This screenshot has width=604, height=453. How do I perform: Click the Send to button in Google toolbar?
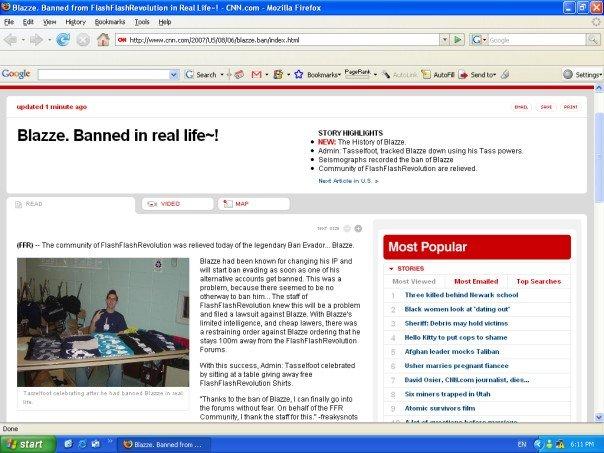pos(477,74)
